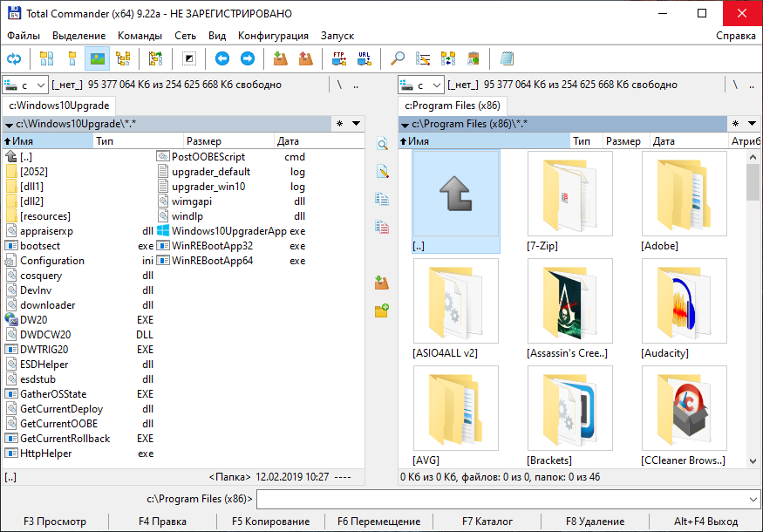Click the pack files icon in the toolbar
Screen dimensions: 763x532
point(280,59)
